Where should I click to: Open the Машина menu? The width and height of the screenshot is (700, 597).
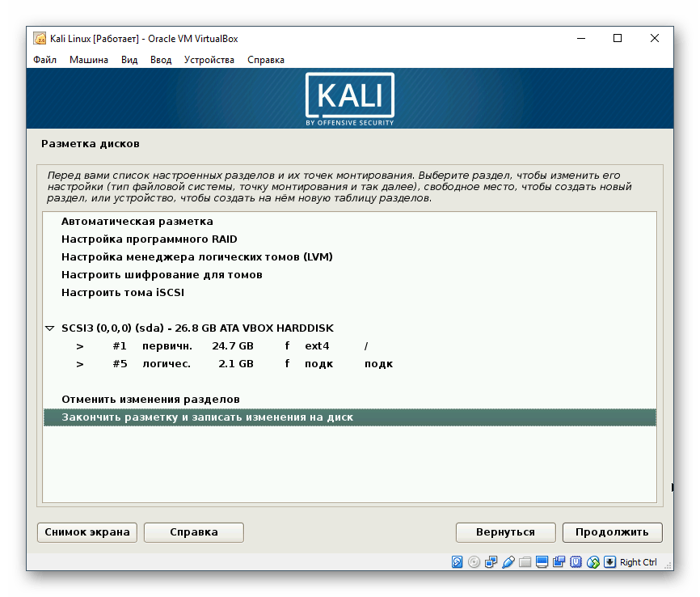89,60
